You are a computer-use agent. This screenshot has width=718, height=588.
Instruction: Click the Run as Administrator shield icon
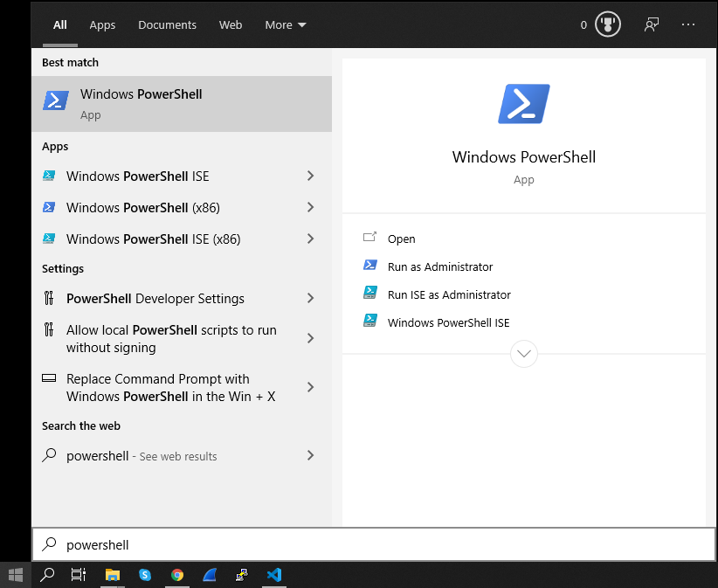coord(370,265)
